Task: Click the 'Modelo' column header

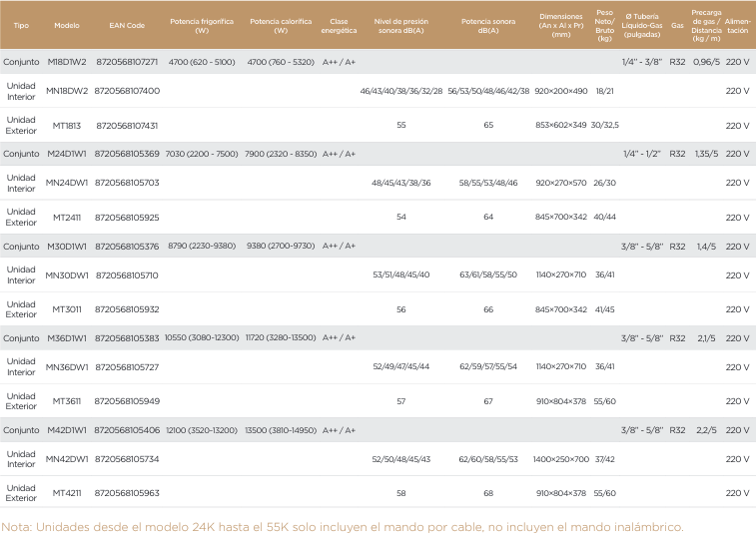Action: click(67, 26)
